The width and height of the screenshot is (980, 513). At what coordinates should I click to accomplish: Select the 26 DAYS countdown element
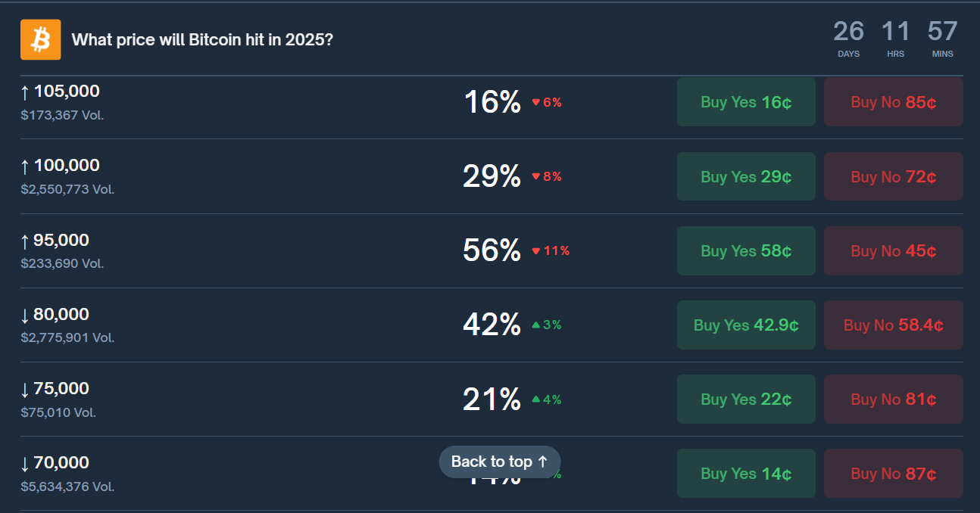point(848,38)
